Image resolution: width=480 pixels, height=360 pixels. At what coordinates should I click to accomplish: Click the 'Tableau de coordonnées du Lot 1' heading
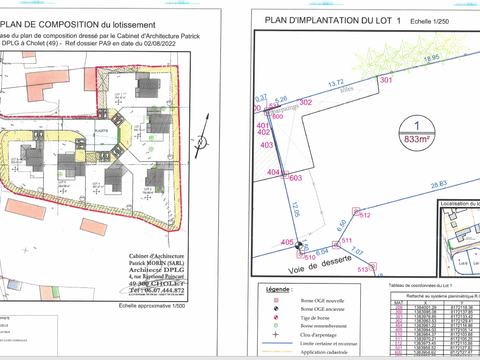[x=420, y=285]
